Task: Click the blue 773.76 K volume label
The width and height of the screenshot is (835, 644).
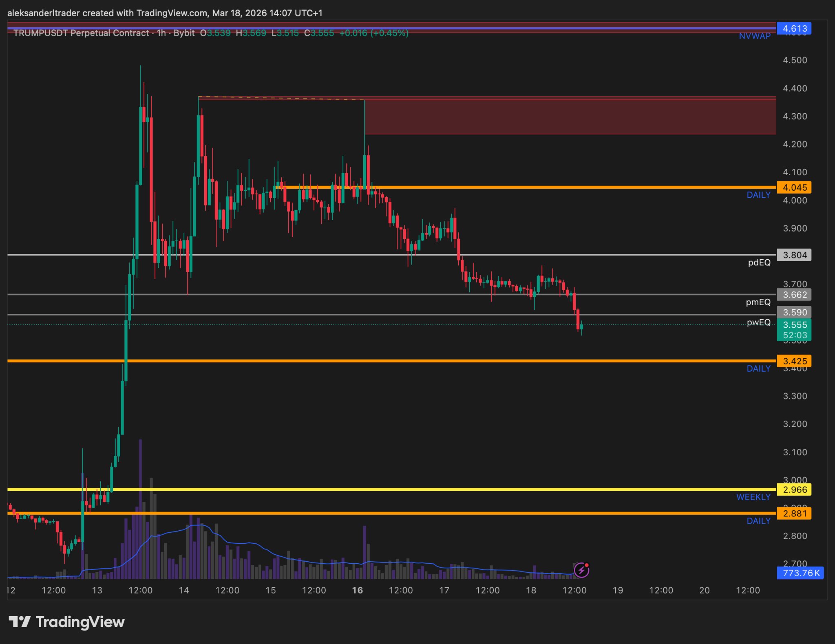Action: 800,573
